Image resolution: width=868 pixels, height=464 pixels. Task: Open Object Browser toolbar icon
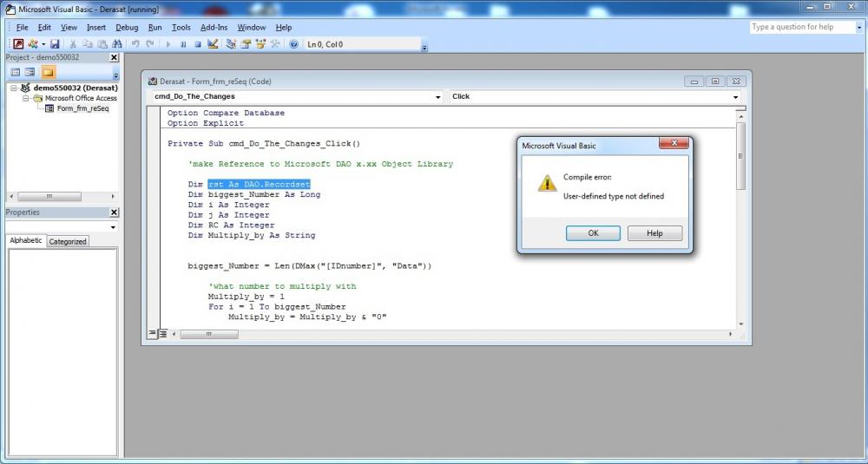260,44
